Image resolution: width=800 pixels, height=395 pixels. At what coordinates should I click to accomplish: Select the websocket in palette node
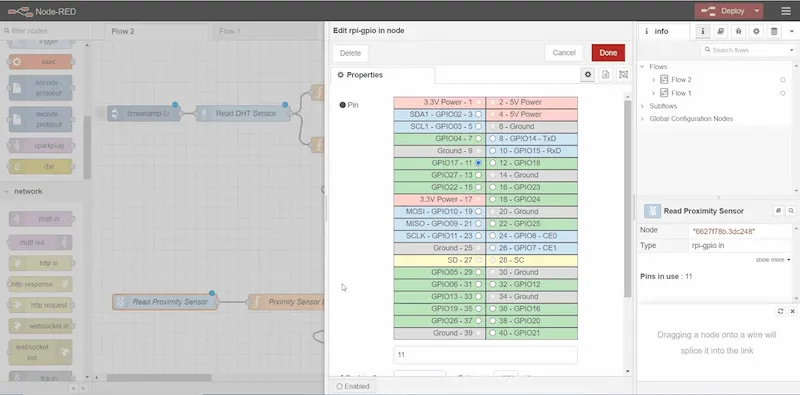tap(41, 326)
